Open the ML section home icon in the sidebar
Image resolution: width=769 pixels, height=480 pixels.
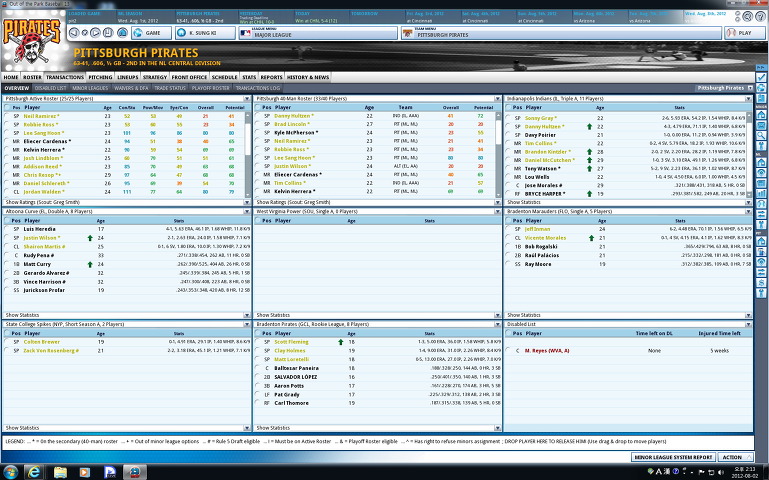click(x=761, y=162)
